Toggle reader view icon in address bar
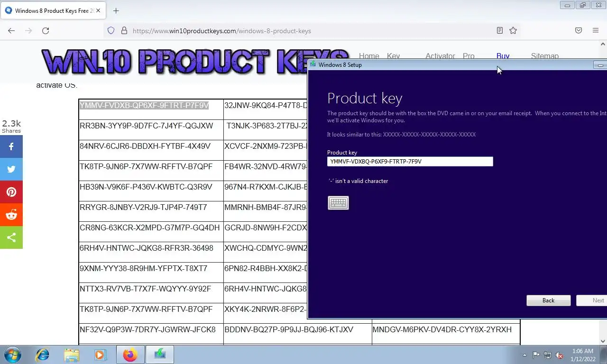 point(500,30)
